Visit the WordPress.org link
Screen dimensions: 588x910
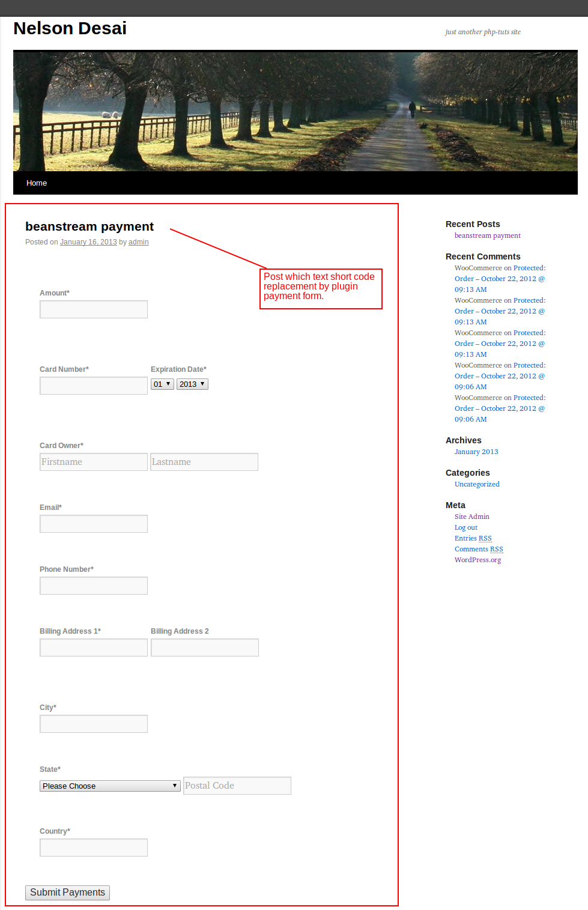[x=477, y=560]
